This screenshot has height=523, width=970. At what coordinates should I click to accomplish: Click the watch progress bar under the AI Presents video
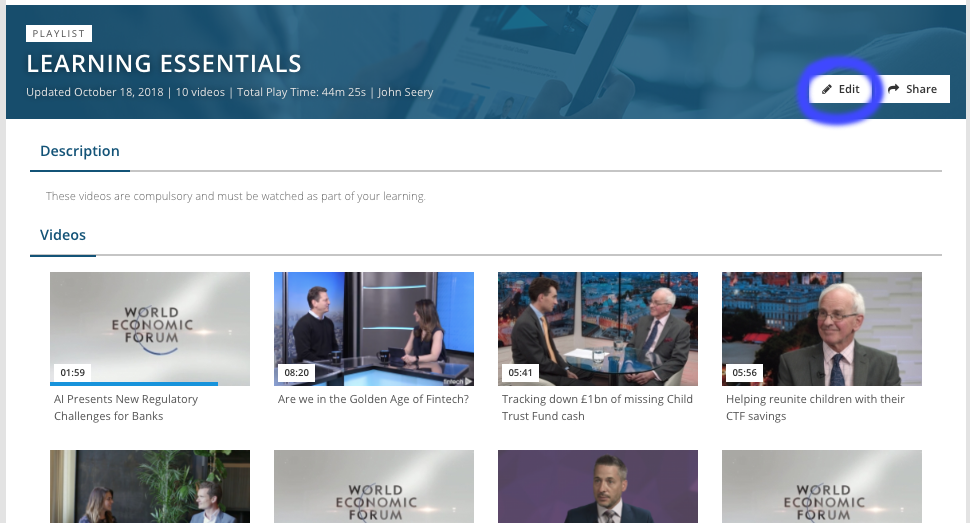pos(134,384)
